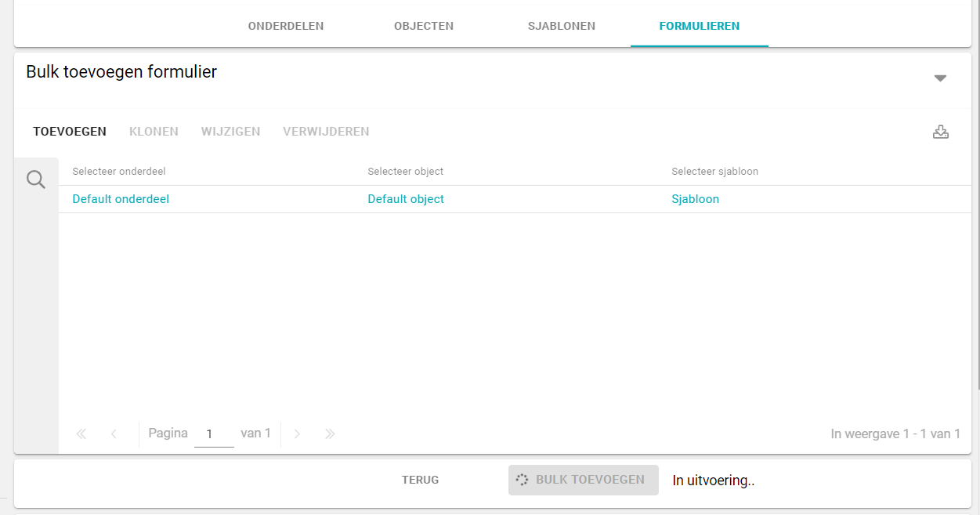The height and width of the screenshot is (515, 980).
Task: Click the Pagina number input field
Action: (x=213, y=433)
